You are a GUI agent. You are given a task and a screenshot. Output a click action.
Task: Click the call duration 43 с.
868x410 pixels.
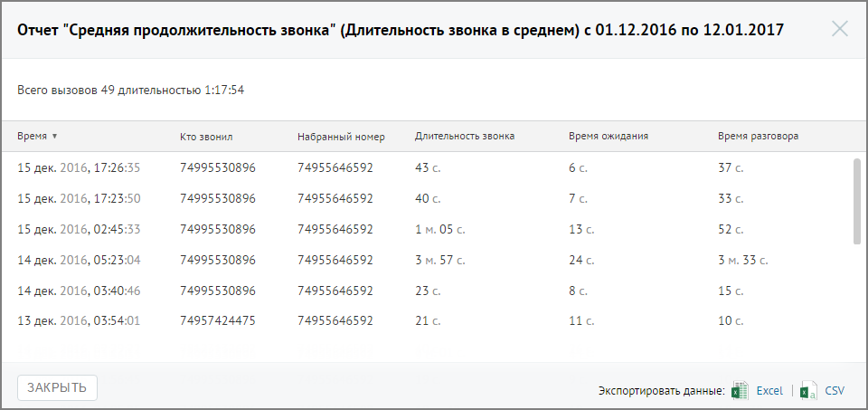pyautogui.click(x=428, y=167)
